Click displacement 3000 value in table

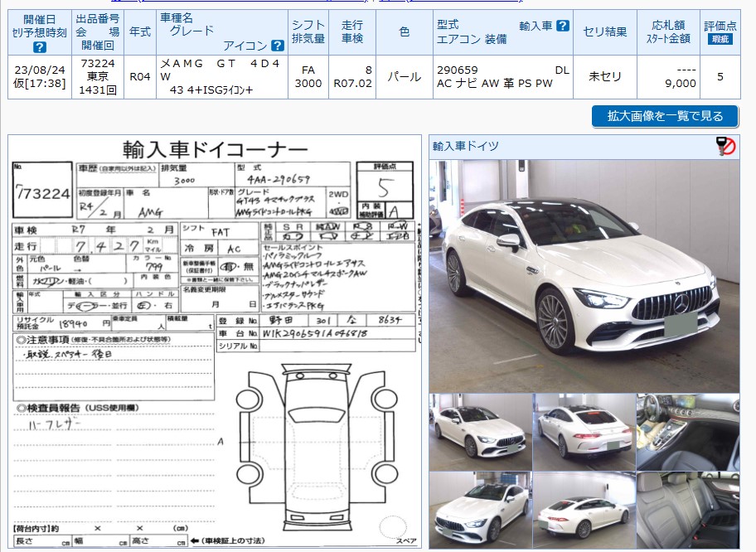308,84
